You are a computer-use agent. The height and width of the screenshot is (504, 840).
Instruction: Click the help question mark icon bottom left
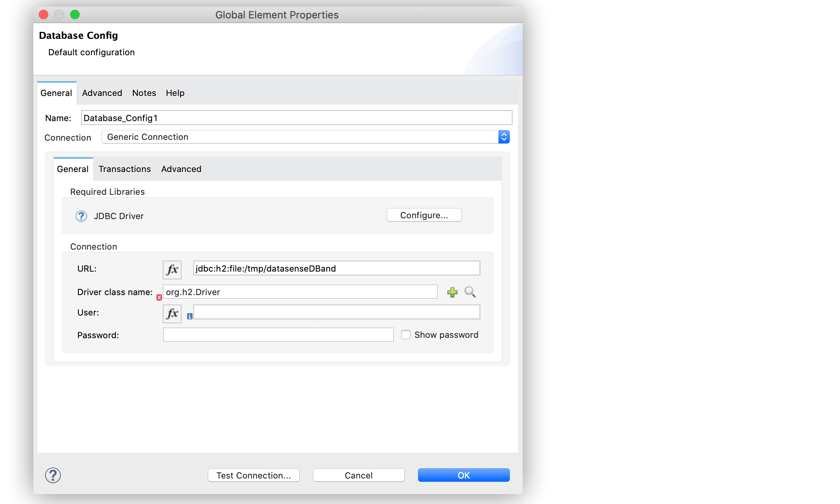[x=53, y=475]
